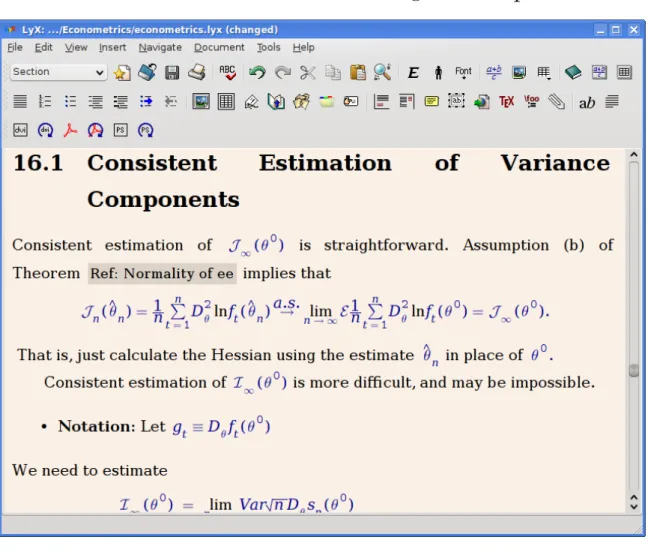Viewport: 648px width, 552px height.
Task: Click the copy icon
Action: tap(333, 73)
